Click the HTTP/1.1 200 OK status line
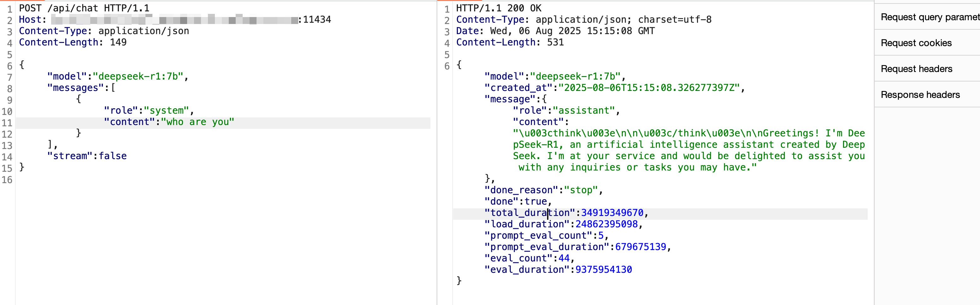Image resolution: width=980 pixels, height=305 pixels. point(499,8)
